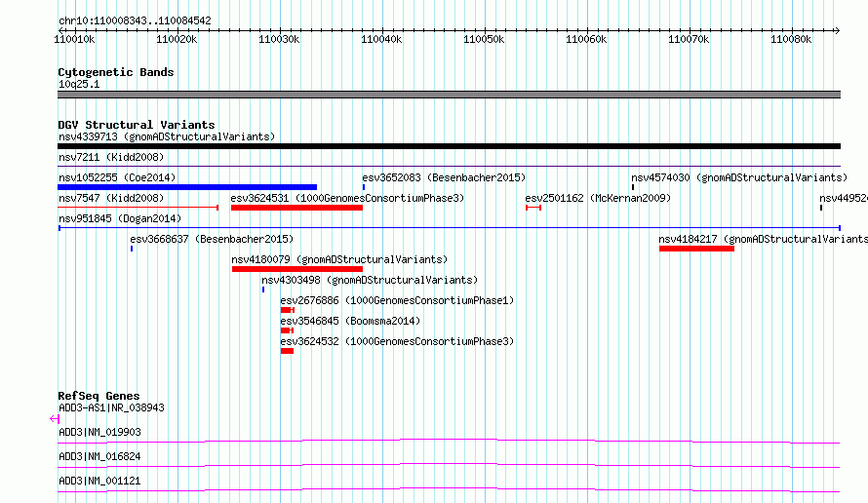The image size is (868, 503).
Task: Open the esv2501162 (McKernan2009) label
Action: (598, 198)
